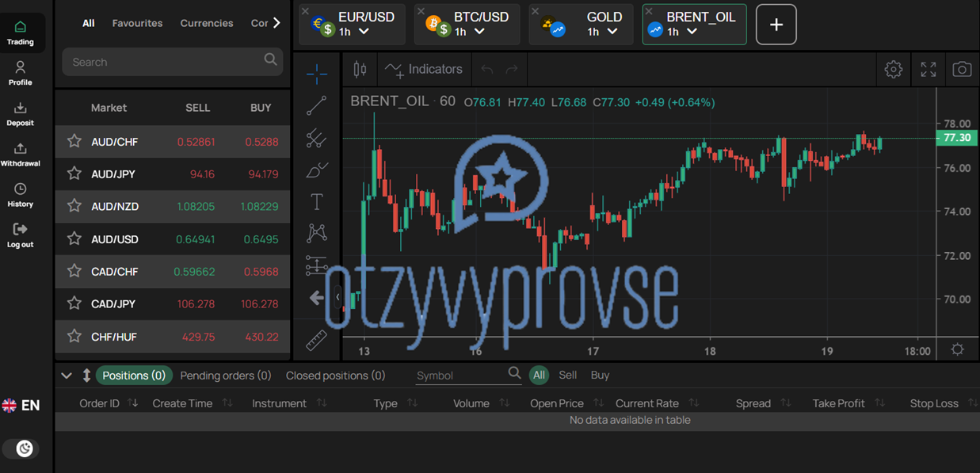Switch to the Favourites tab
Image resolution: width=980 pixels, height=473 pixels.
pyautogui.click(x=137, y=23)
